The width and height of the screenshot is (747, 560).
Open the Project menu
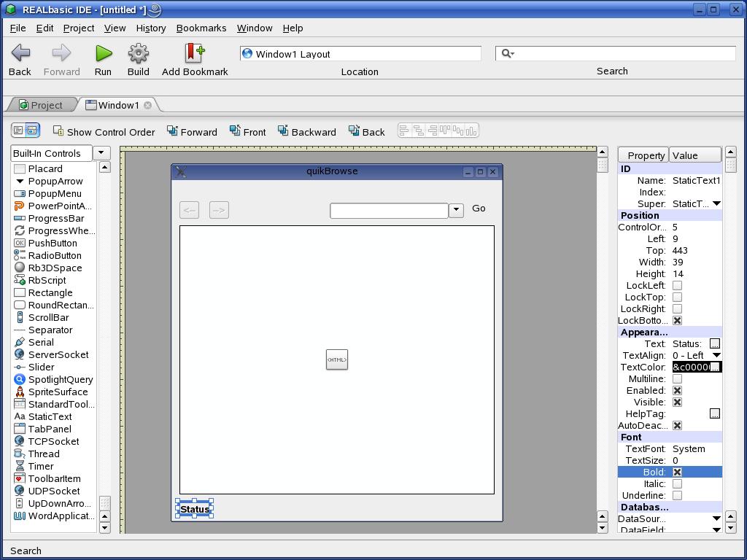pos(79,28)
